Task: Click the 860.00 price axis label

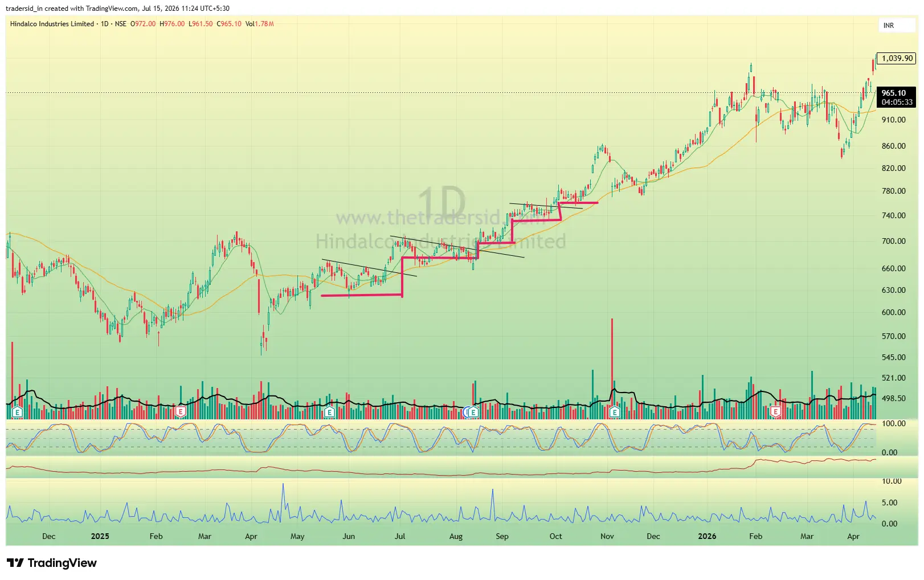Action: point(893,146)
